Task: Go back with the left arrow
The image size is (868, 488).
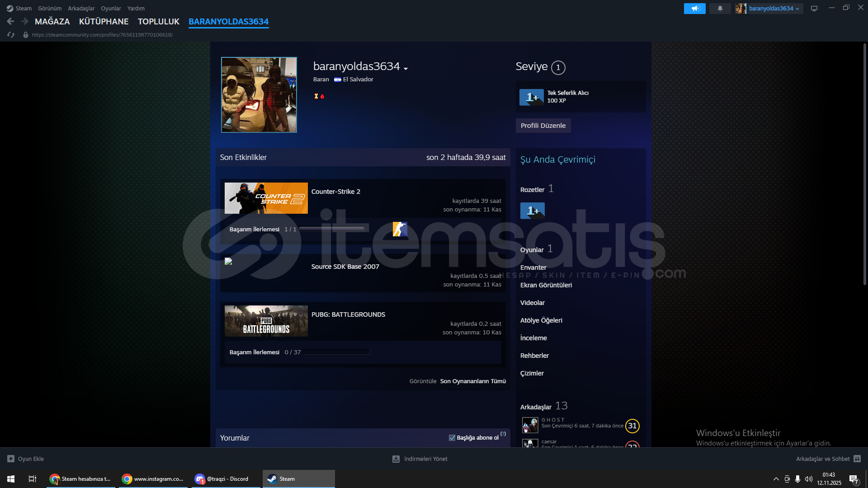Action: 10,21
